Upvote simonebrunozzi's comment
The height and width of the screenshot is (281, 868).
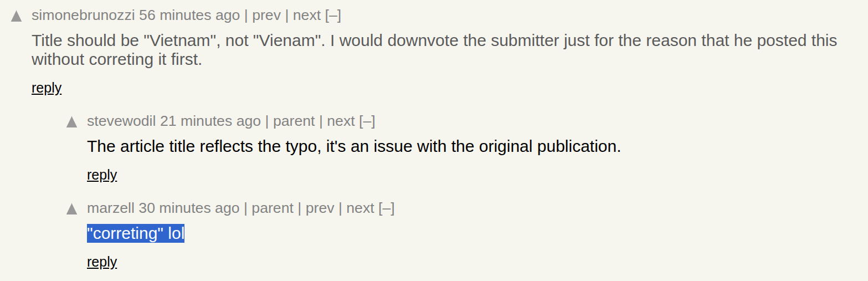click(17, 17)
